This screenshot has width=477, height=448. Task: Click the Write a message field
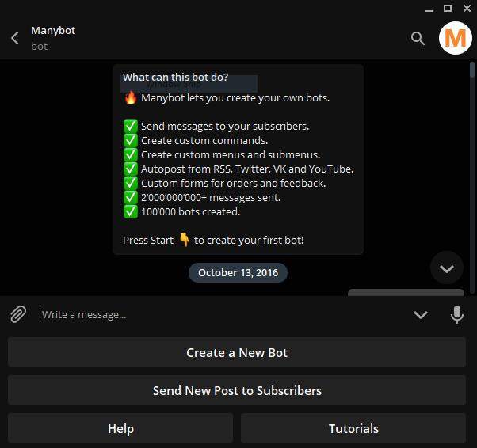(222, 314)
